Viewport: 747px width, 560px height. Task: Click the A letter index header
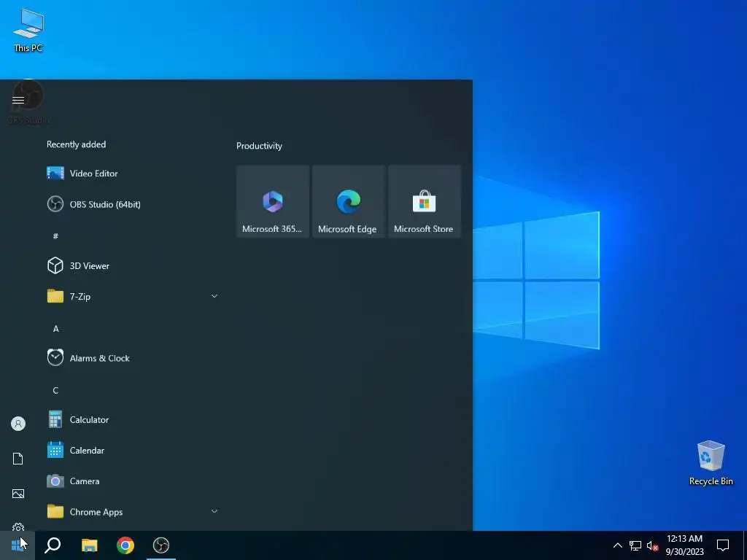pyautogui.click(x=55, y=328)
